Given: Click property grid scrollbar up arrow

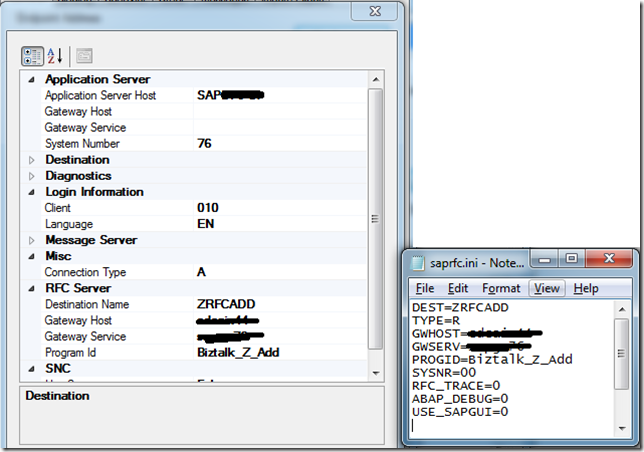Looking at the screenshot, I should click(x=375, y=80).
